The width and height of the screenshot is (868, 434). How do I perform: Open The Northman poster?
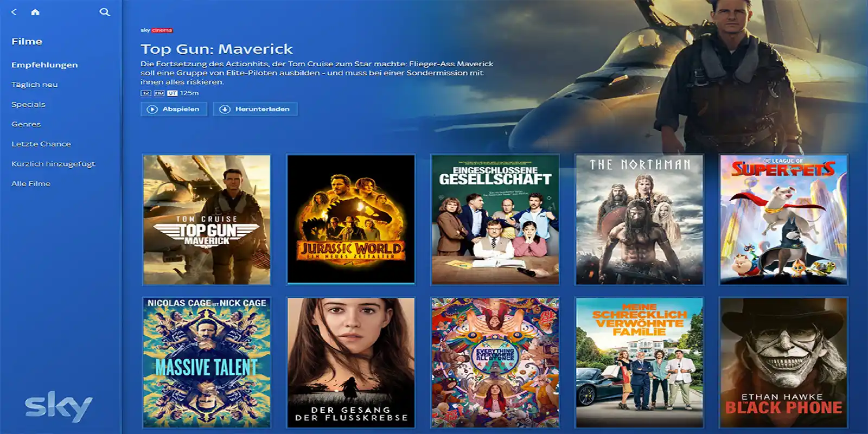639,220
